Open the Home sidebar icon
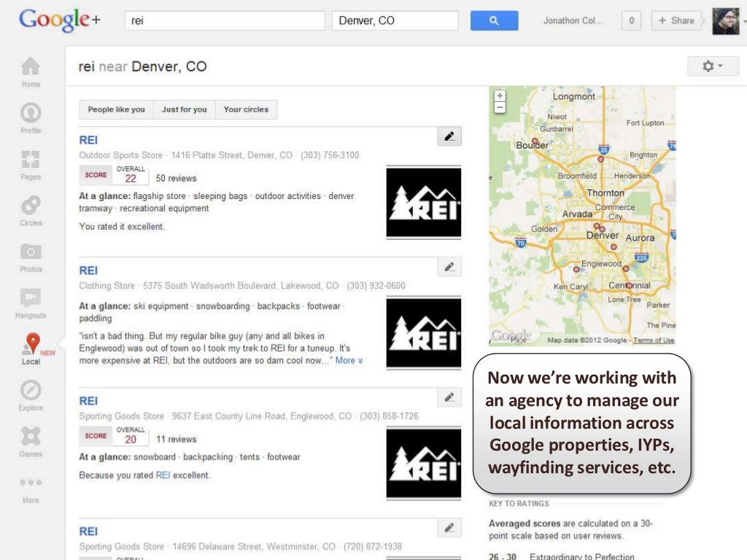 click(x=31, y=66)
